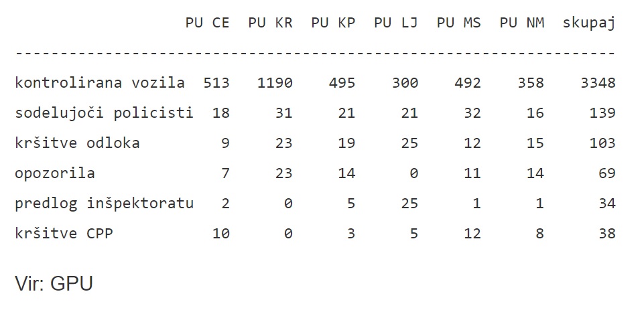Select the total 103 for kršitve odloka

(602, 143)
